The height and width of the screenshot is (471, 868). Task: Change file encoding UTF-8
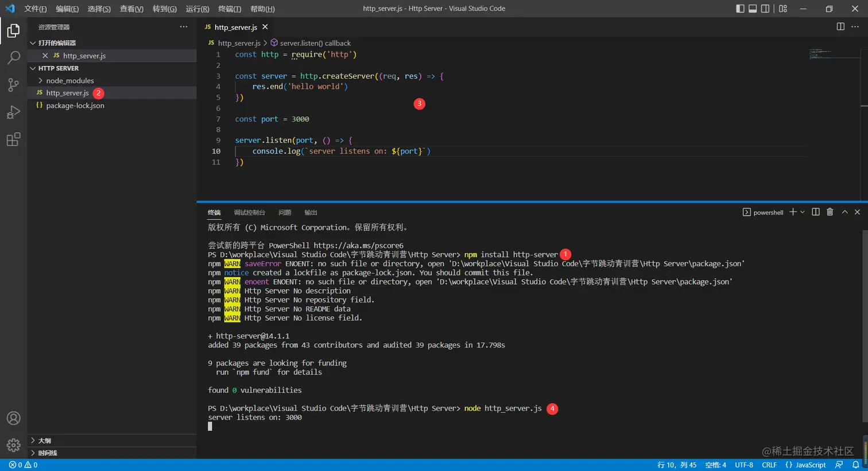click(744, 465)
